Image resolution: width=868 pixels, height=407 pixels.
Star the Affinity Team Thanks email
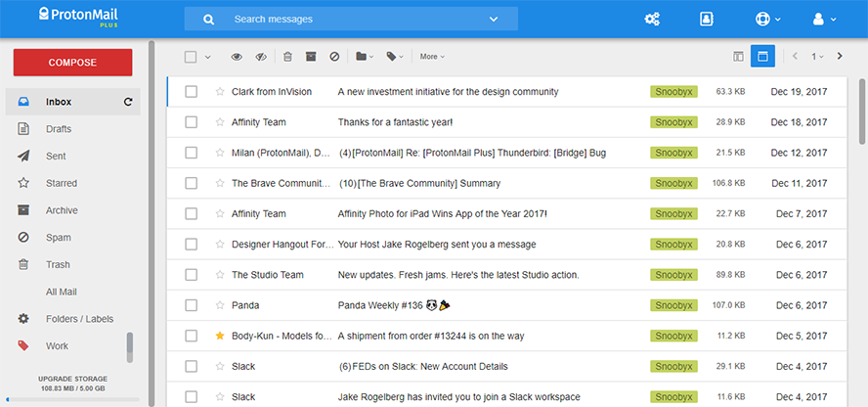pyautogui.click(x=220, y=122)
